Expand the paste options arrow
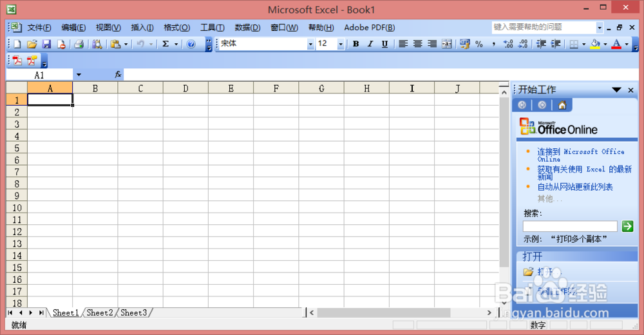 pos(126,44)
